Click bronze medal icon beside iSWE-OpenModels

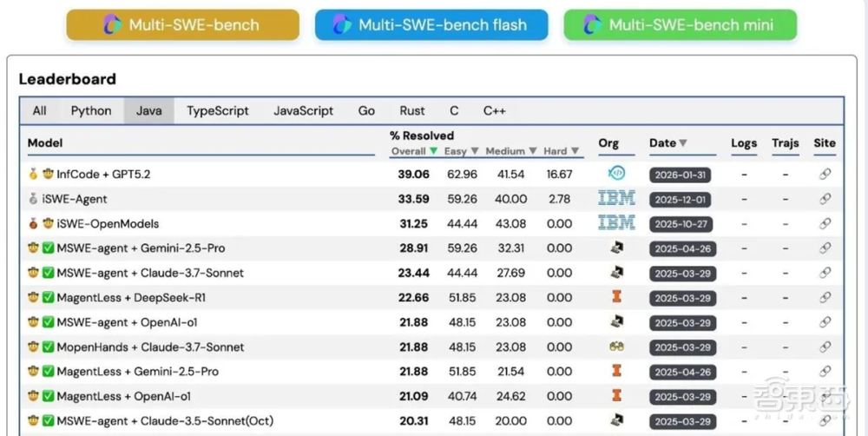click(x=33, y=224)
